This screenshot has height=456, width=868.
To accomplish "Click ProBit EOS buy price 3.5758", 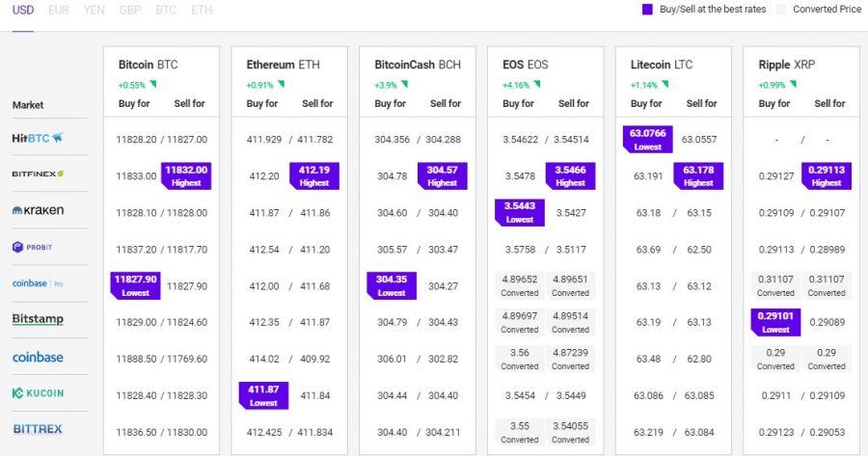I will (x=521, y=250).
